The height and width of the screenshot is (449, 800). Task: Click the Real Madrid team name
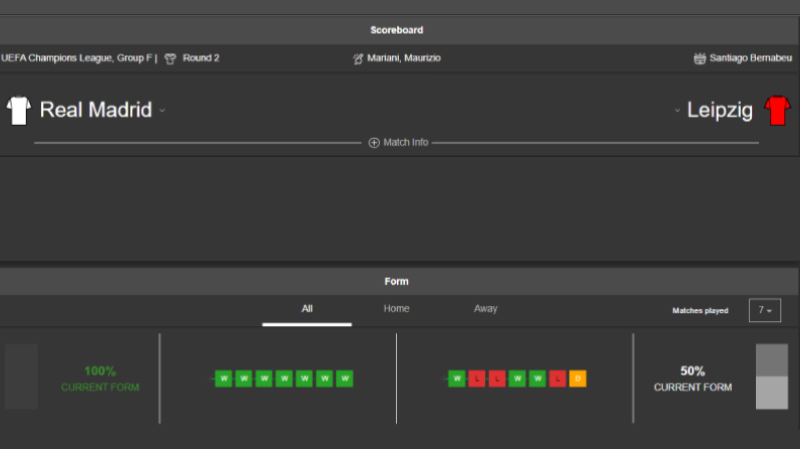coord(96,110)
